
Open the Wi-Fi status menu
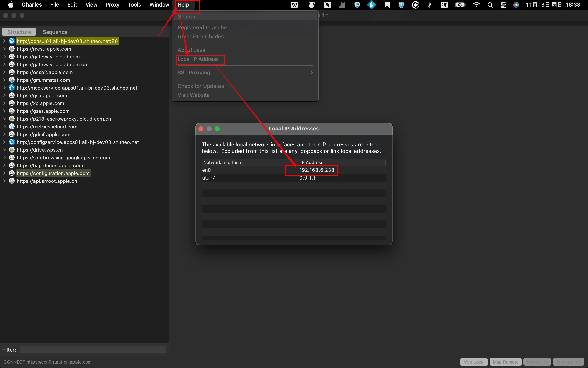[476, 5]
